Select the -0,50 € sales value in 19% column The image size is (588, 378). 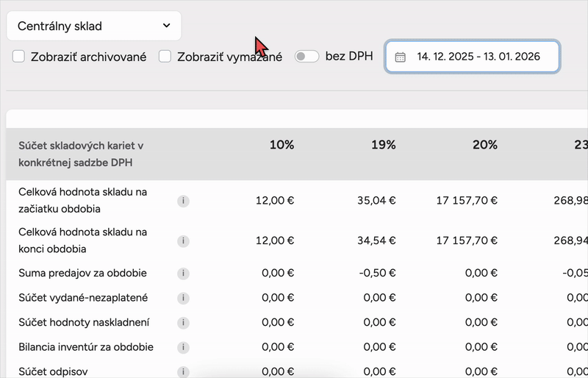380,274
